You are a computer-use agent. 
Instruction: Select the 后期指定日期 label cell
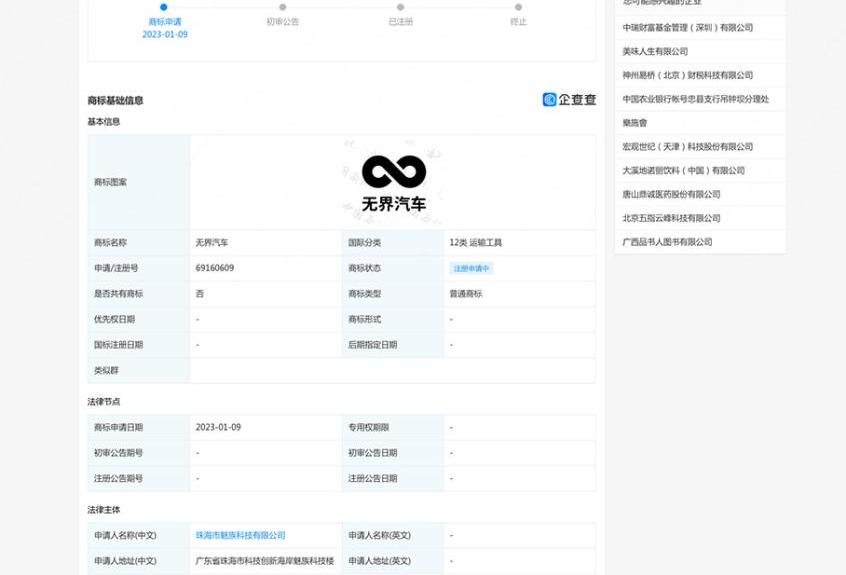tap(393, 345)
